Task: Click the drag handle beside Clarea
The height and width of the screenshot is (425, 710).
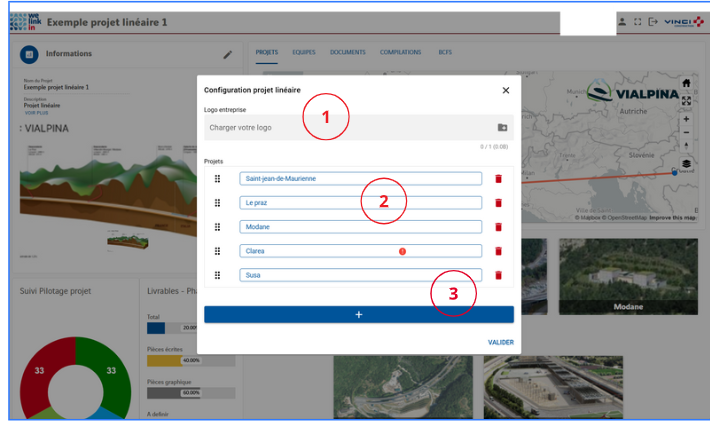Action: (217, 251)
